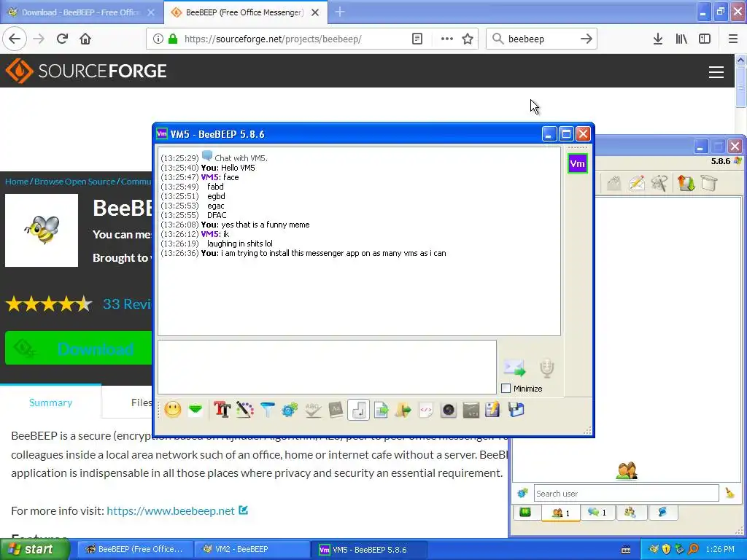
Task: Click the SourceForge logo
Action: click(86, 71)
